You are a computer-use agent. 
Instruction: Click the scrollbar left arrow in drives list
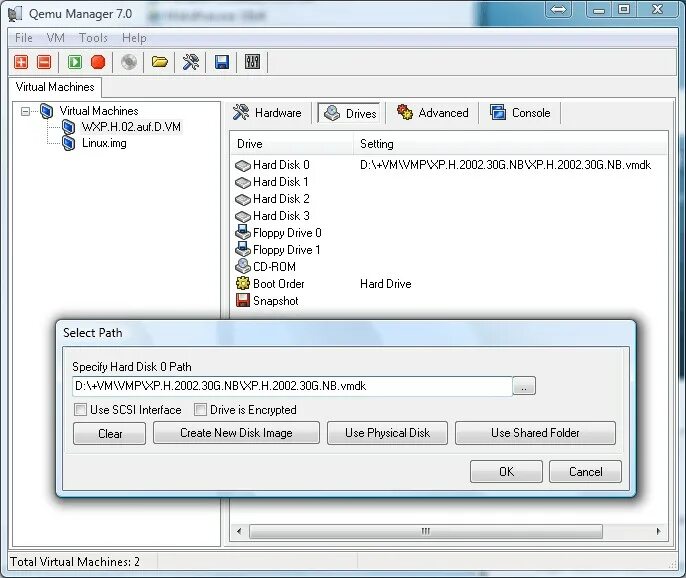point(239,532)
